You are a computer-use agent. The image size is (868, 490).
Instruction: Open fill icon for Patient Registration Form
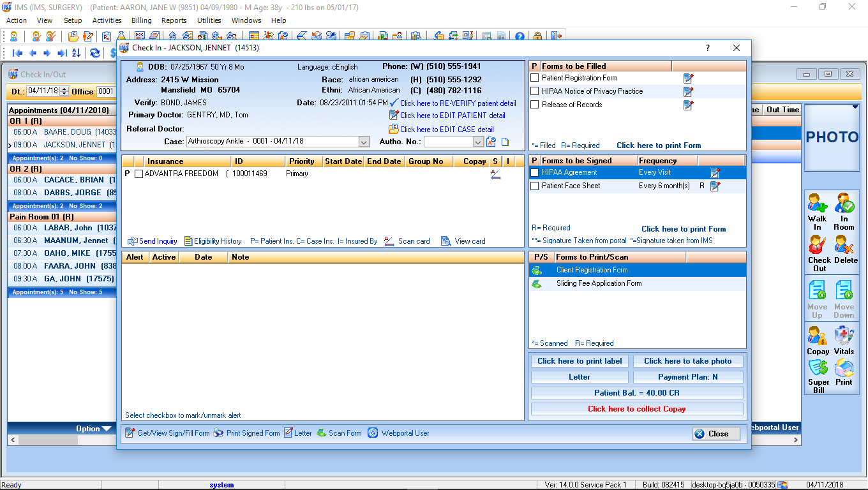(x=688, y=78)
